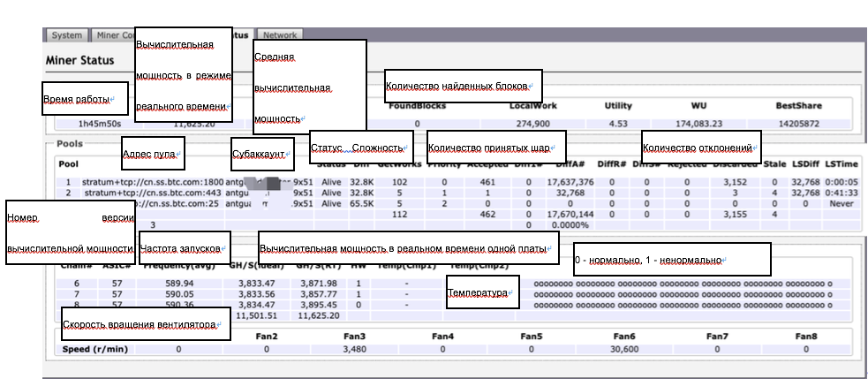Click the Pool column header
Viewport: 868px width, 379px height.
click(x=69, y=164)
